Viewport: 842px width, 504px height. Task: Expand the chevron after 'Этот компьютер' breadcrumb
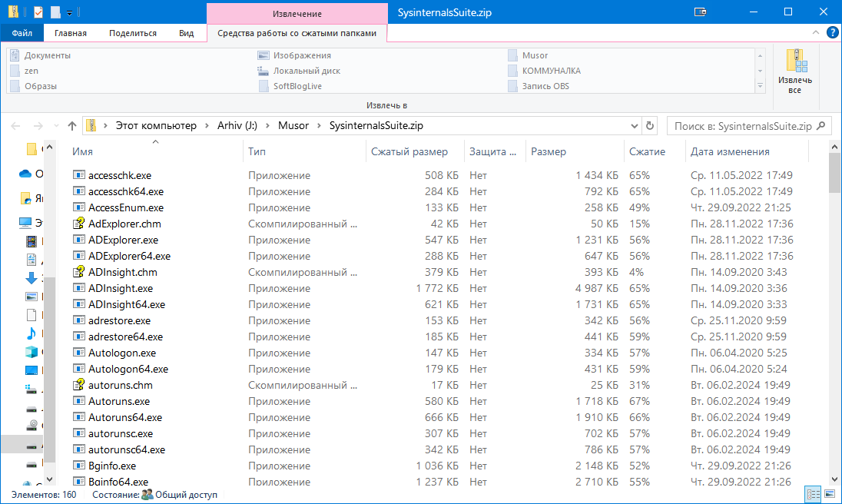coord(207,125)
